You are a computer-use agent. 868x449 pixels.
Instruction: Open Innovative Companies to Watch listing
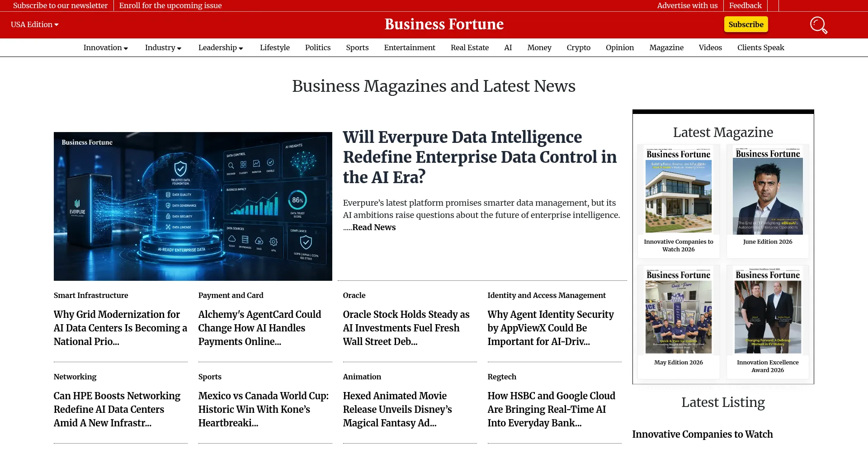click(703, 434)
